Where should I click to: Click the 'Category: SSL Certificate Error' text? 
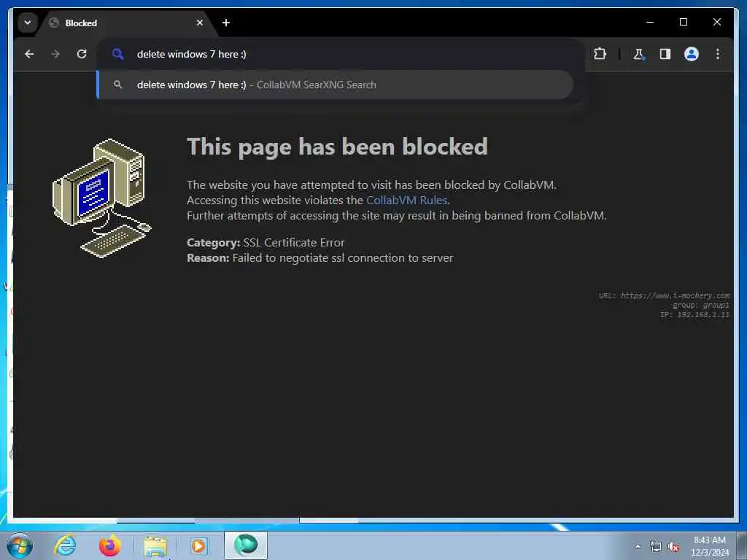[x=266, y=242]
